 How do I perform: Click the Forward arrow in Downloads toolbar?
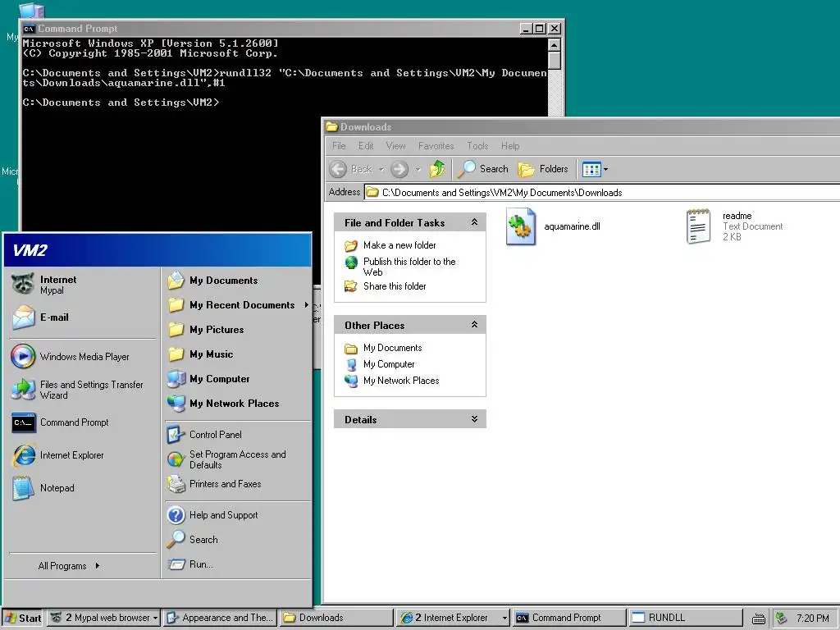point(399,169)
